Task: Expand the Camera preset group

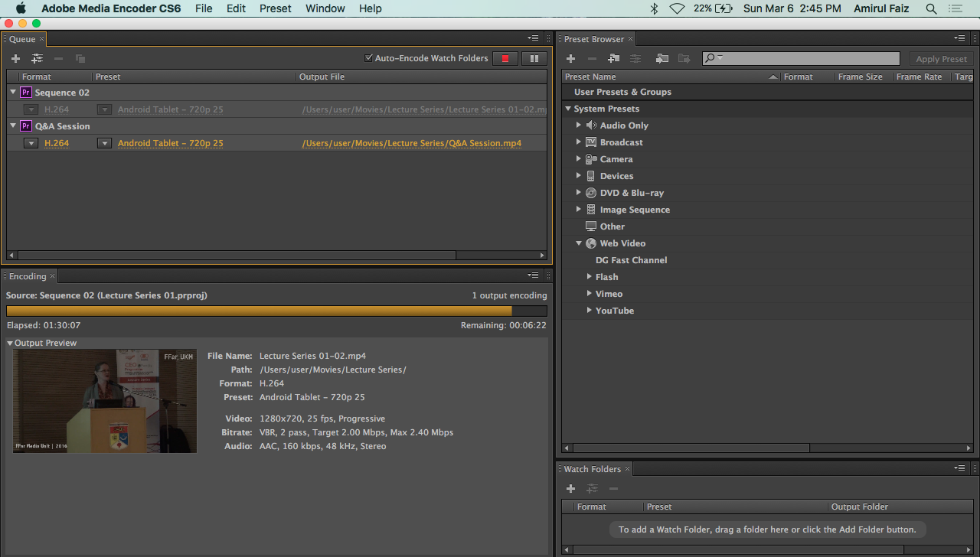Action: coord(579,159)
